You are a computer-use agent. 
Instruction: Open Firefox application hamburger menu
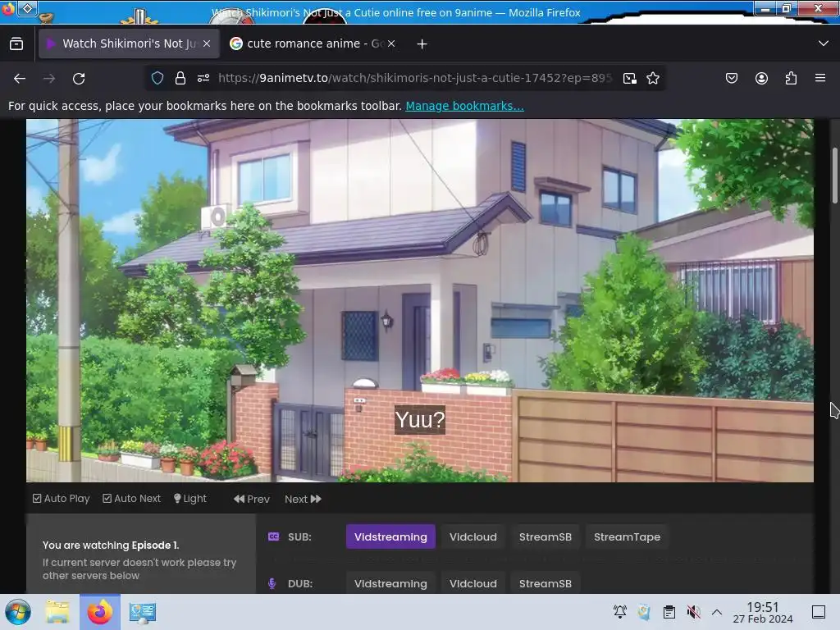pos(820,78)
